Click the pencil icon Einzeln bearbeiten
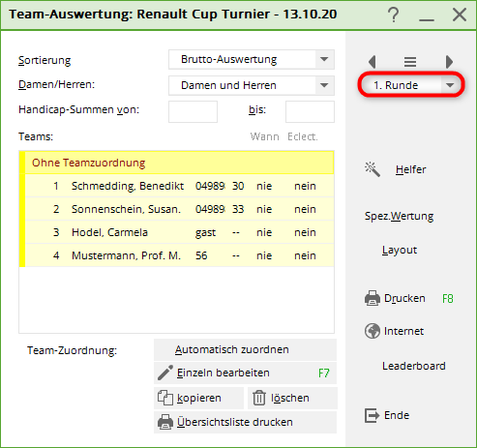The image size is (477, 448). pos(165,373)
